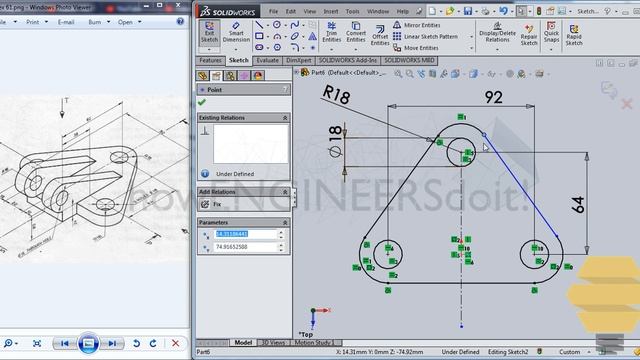This screenshot has width=640, height=360.
Task: Expand the Exit Sketch dropdown arrow
Action: (x=209, y=50)
